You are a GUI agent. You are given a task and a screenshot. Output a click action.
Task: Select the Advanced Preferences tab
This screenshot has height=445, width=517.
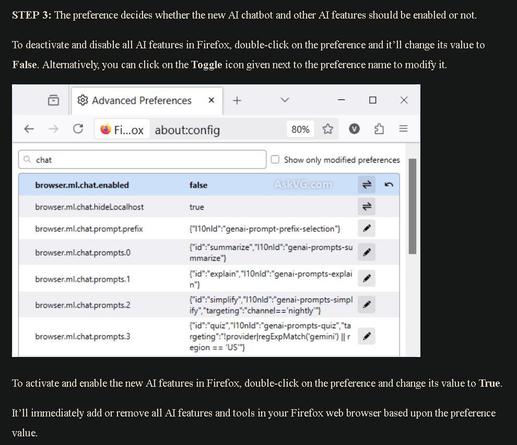pos(147,101)
